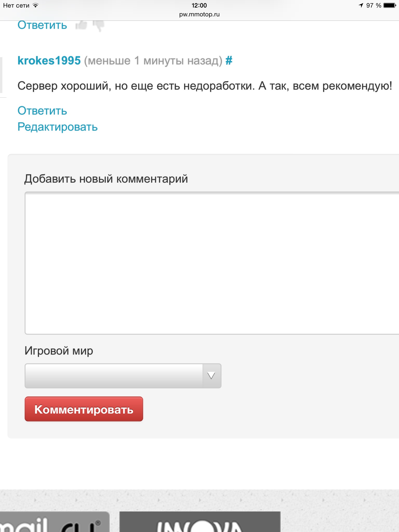The height and width of the screenshot is (532, 399).
Task: Tap the Нет сети carrier label
Action: pos(16,5)
